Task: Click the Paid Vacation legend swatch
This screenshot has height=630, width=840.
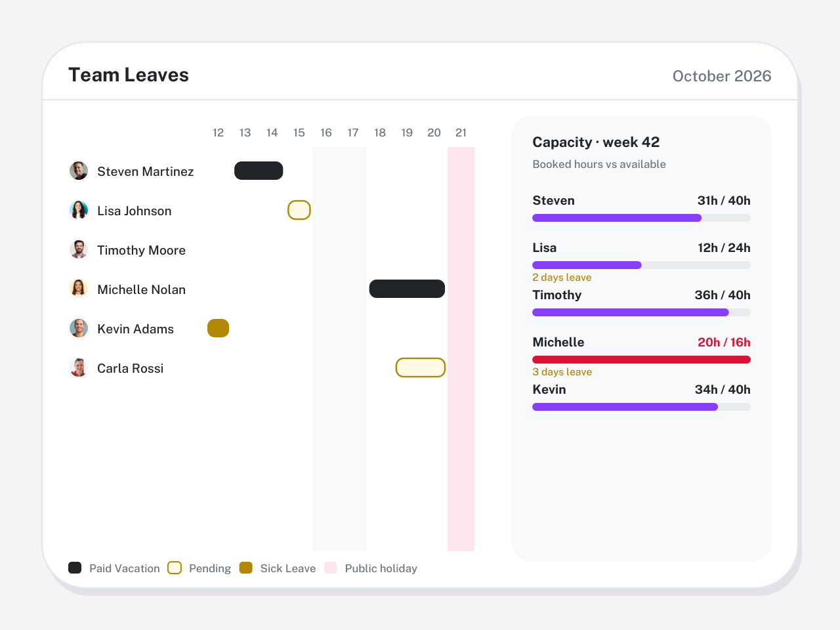Action: 75,568
